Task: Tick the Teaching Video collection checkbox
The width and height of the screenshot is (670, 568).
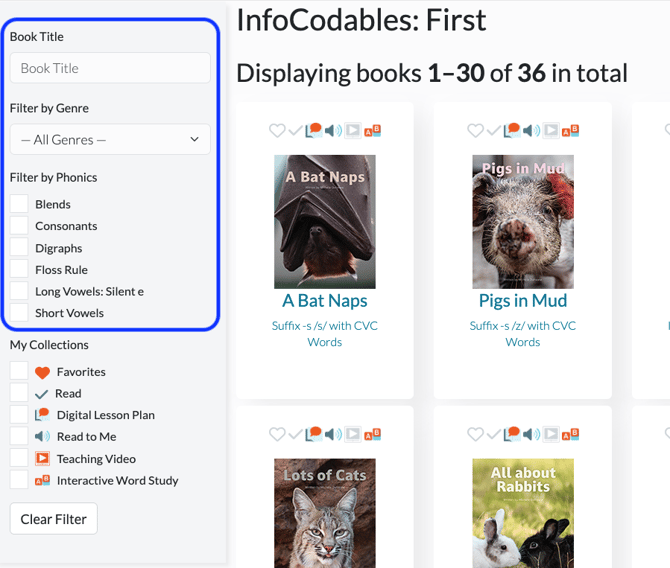Action: pyautogui.click(x=19, y=459)
